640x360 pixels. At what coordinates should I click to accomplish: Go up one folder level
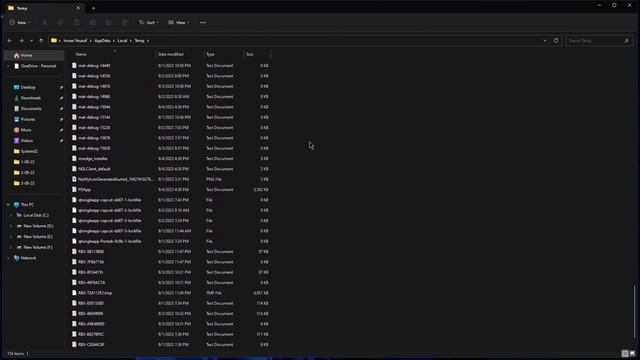41,41
